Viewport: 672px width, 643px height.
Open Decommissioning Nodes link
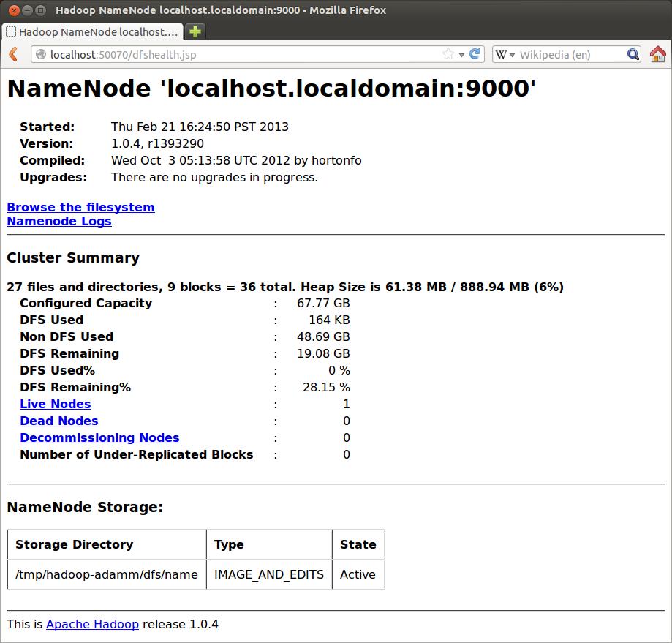[x=99, y=437]
